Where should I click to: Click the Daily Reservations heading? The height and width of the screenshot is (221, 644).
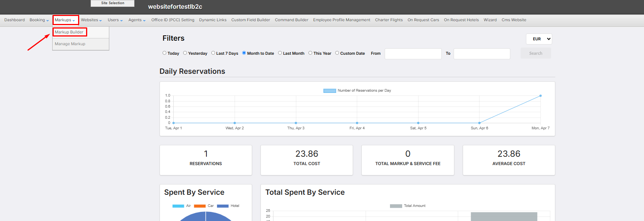point(192,72)
